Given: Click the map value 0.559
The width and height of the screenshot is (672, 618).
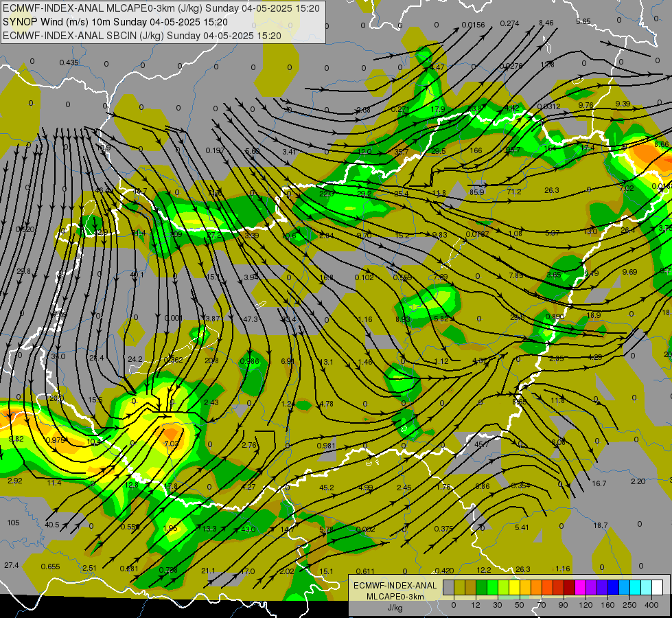Looking at the screenshot, I should (402, 277).
